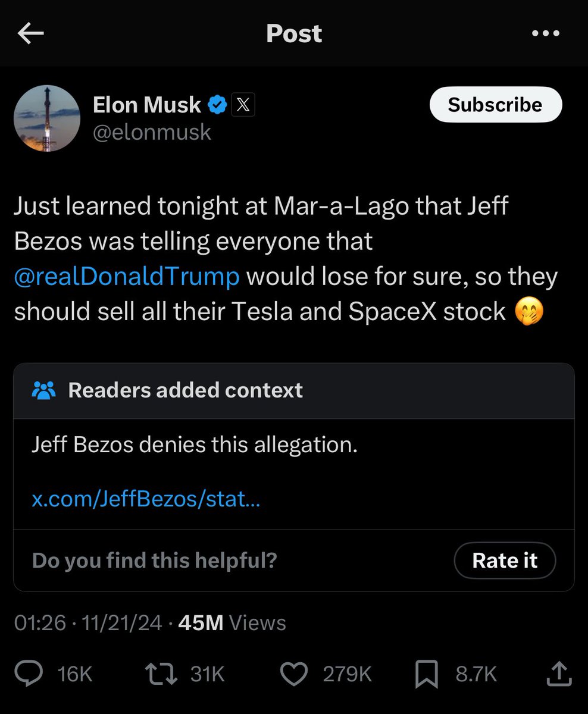Screen dimensions: 588x714
Task: Open the three-dot more options menu
Action: click(x=546, y=34)
